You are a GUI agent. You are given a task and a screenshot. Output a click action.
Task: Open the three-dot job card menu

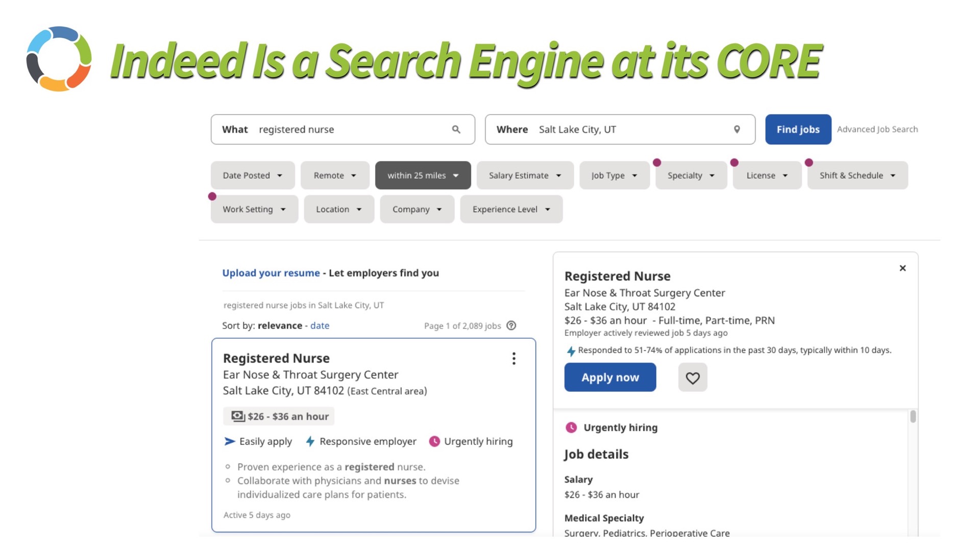[513, 359]
